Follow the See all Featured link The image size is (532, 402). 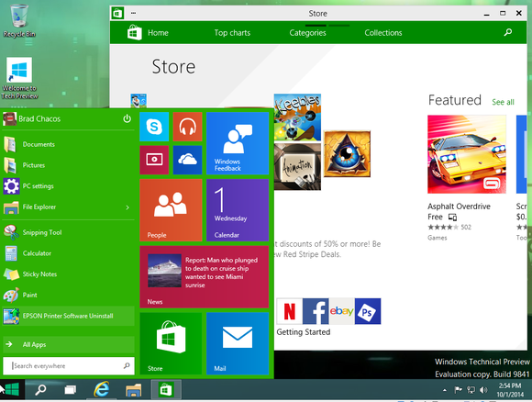tap(503, 102)
